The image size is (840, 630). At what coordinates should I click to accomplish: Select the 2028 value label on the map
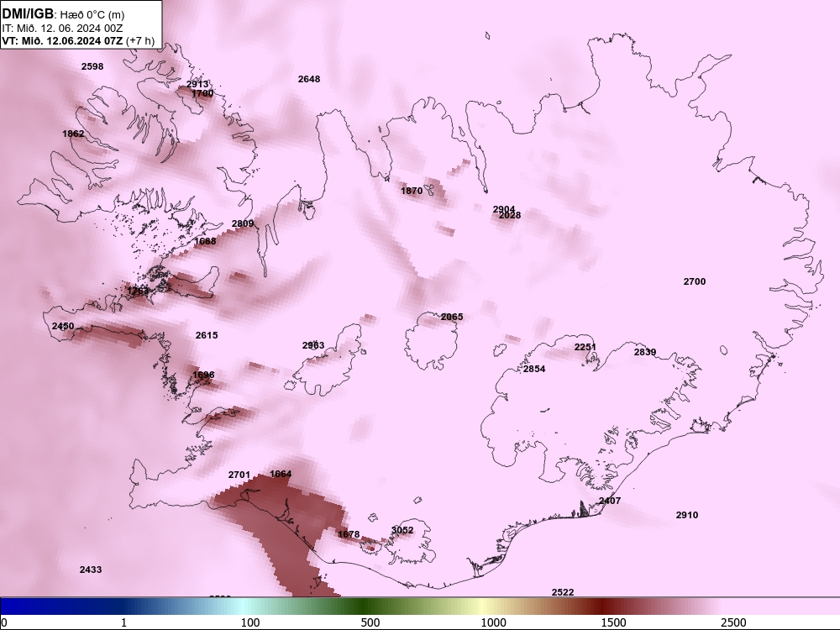pos(510,215)
